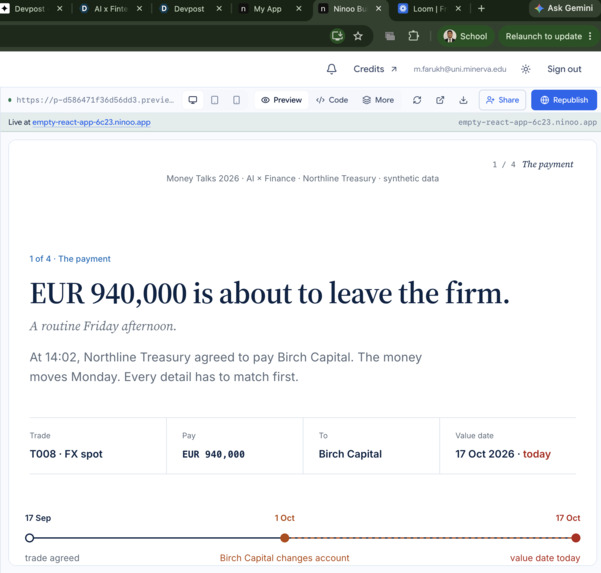Refresh the preview with the reload icon

[x=417, y=100]
